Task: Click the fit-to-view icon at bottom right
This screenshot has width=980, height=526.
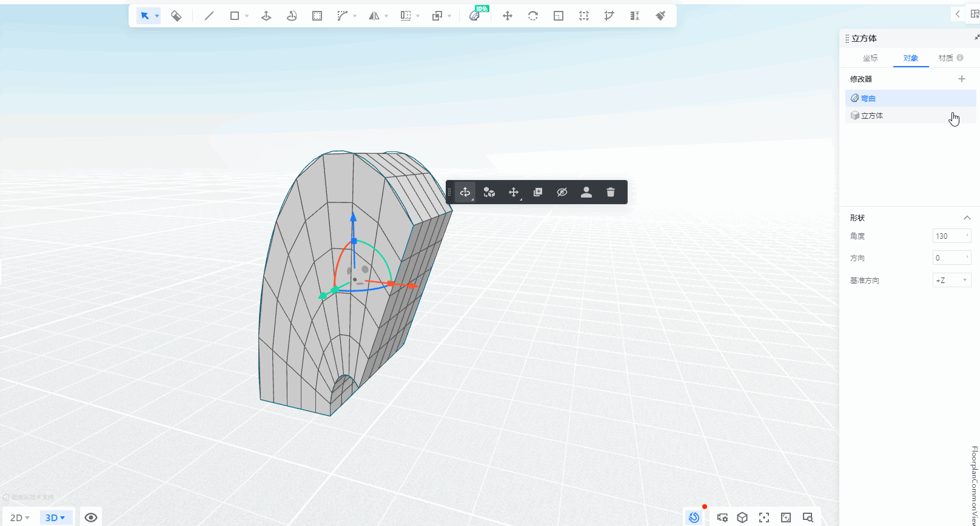Action: pyautogui.click(x=764, y=518)
